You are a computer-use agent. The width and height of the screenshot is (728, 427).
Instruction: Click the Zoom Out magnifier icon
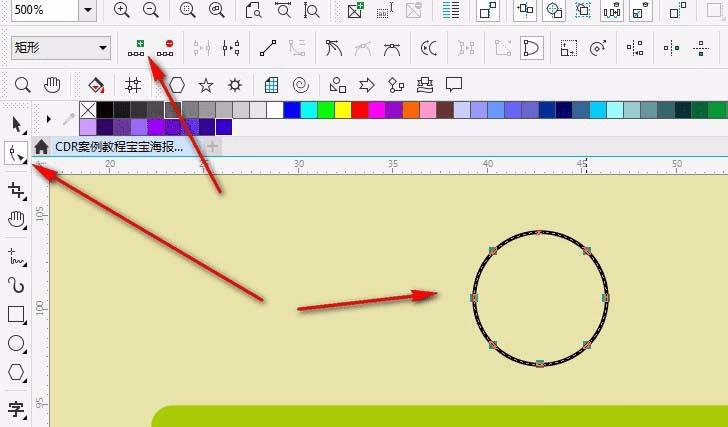[150, 10]
